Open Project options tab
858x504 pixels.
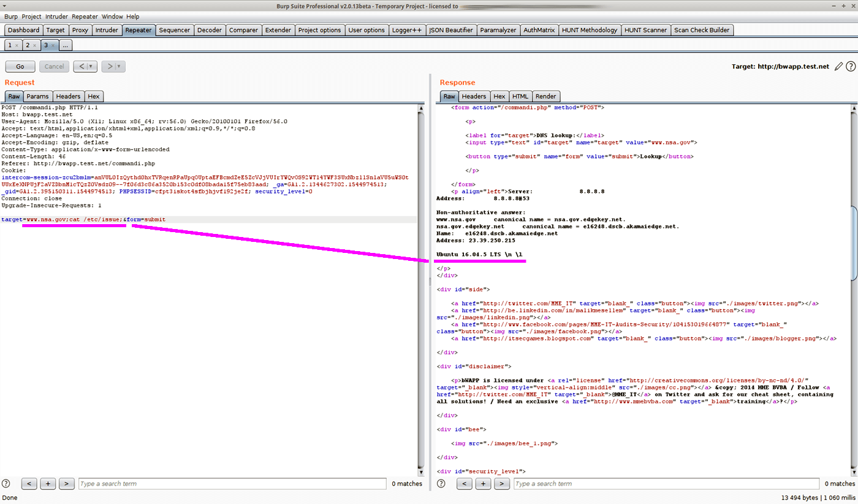tap(319, 30)
